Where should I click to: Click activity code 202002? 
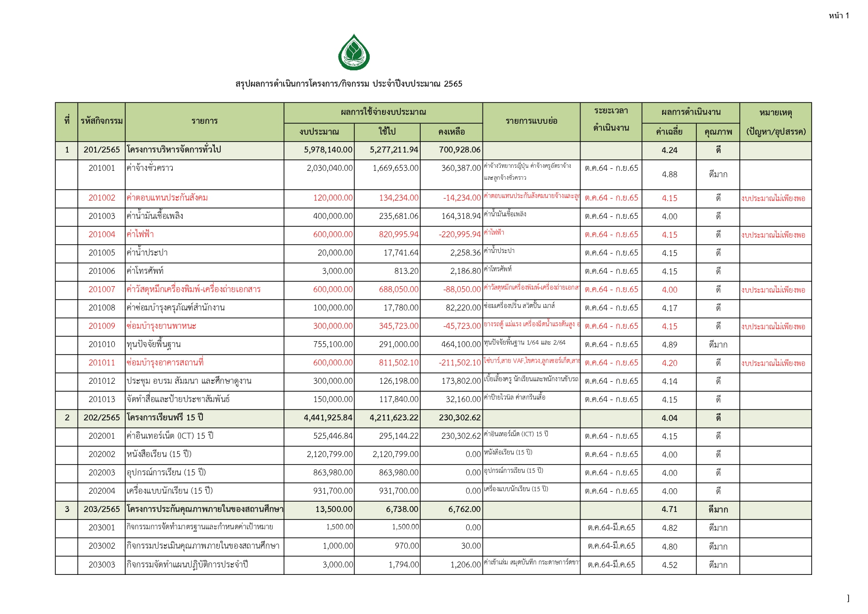101,455
